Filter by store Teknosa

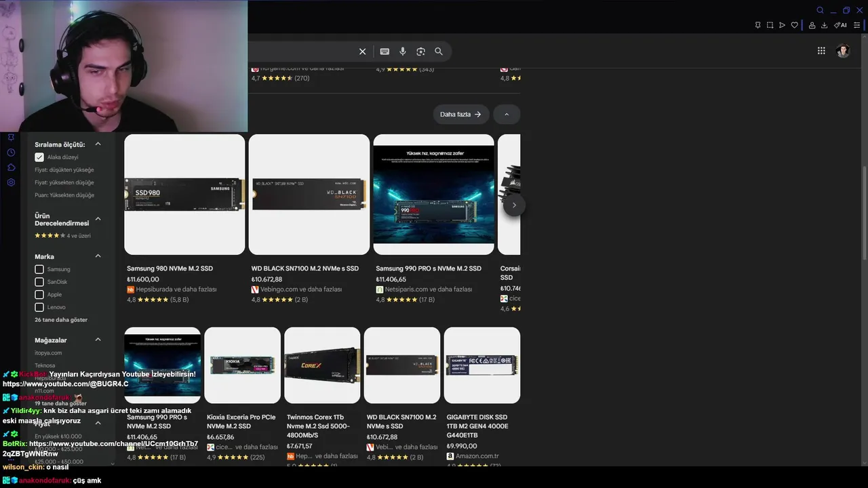click(45, 366)
